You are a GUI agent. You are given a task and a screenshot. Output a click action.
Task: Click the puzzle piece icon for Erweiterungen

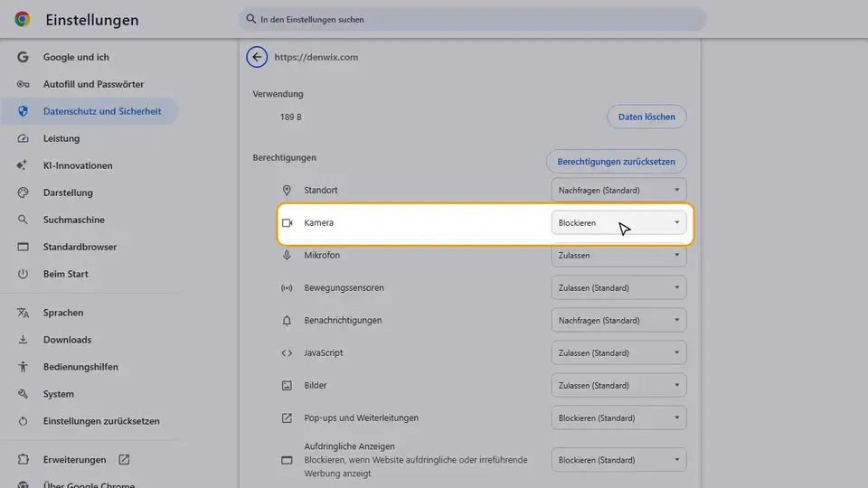(x=23, y=459)
